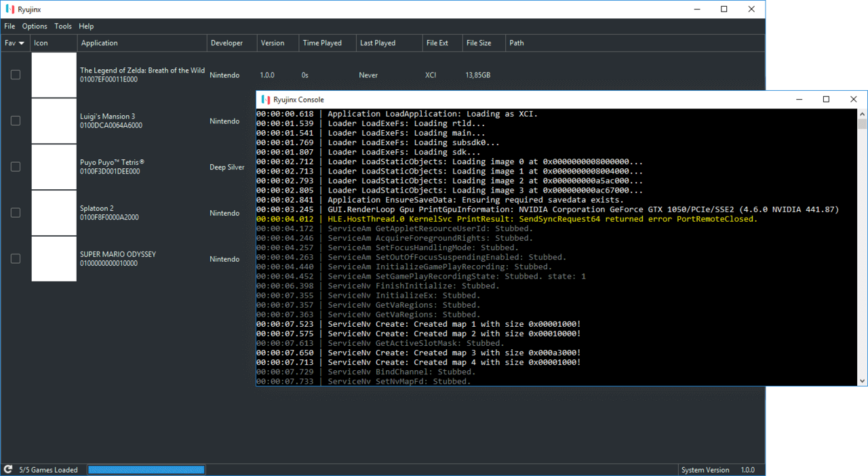Select SUPER MARIO ODYSSEY game icon

[x=54, y=259]
